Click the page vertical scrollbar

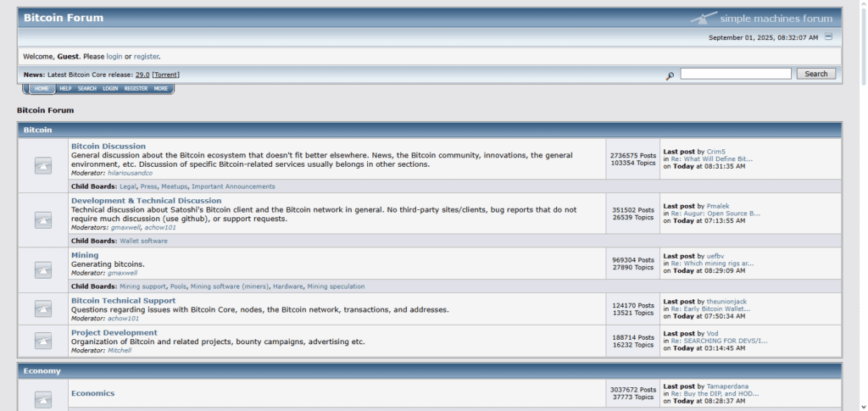point(864,205)
